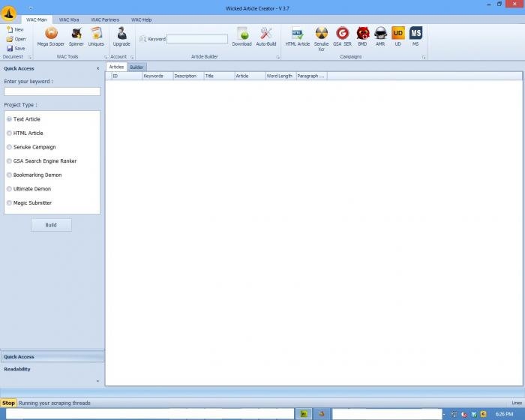The width and height of the screenshot is (525, 420).
Task: Open the WAC Partners ribbon tab
Action: [x=105, y=19]
